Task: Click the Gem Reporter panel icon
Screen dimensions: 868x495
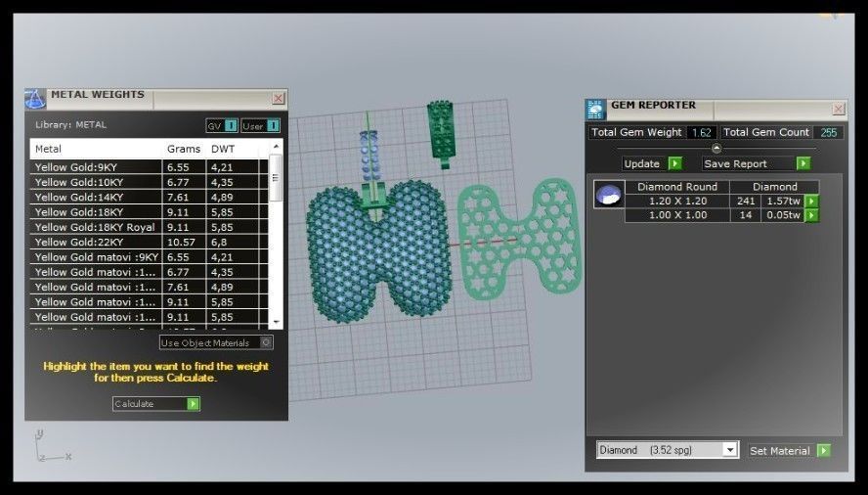Action: [x=595, y=110]
